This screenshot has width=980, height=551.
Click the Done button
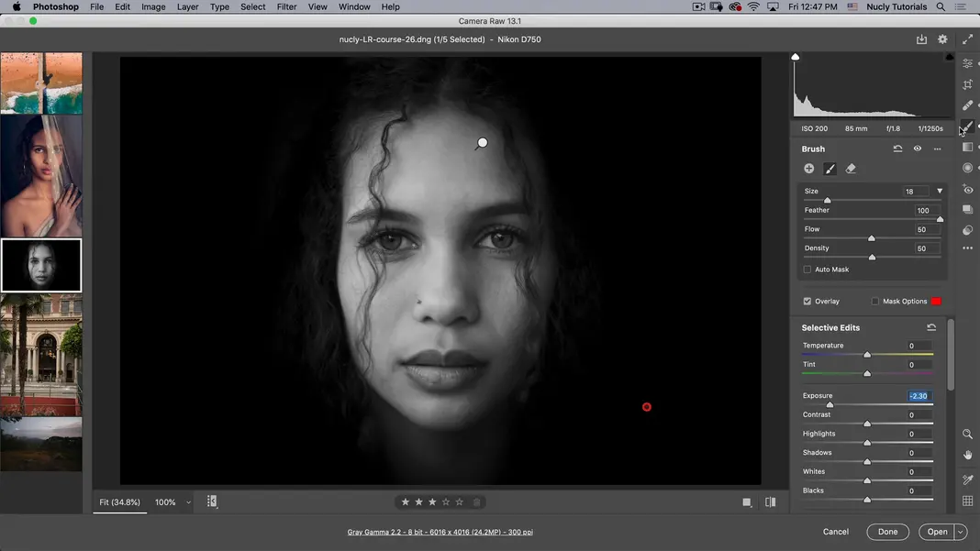tap(887, 532)
